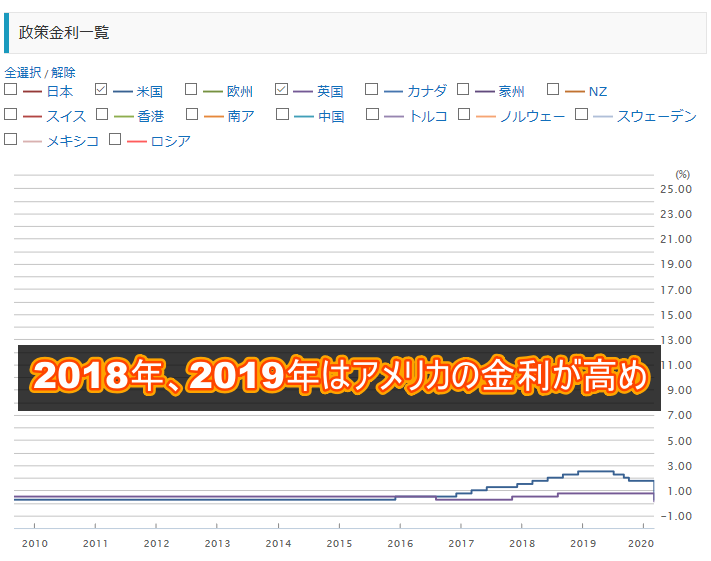The image size is (711, 561).
Task: Click the 英国 label link
Action: click(x=330, y=92)
